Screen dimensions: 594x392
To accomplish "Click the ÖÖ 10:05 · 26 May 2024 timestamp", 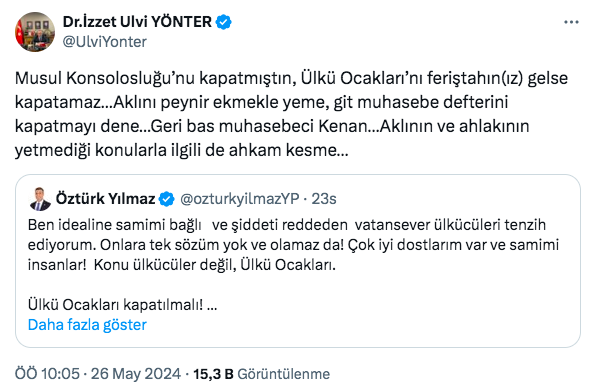I will [x=98, y=374].
